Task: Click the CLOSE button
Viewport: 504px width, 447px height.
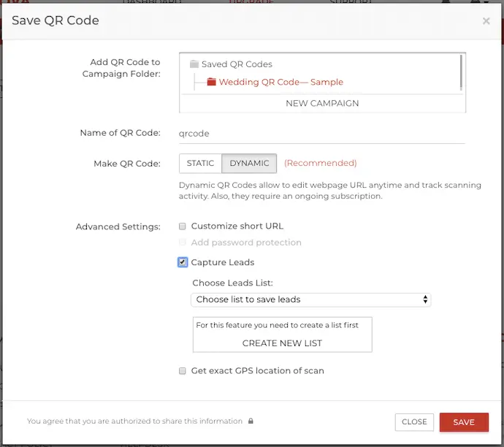Action: [414, 422]
